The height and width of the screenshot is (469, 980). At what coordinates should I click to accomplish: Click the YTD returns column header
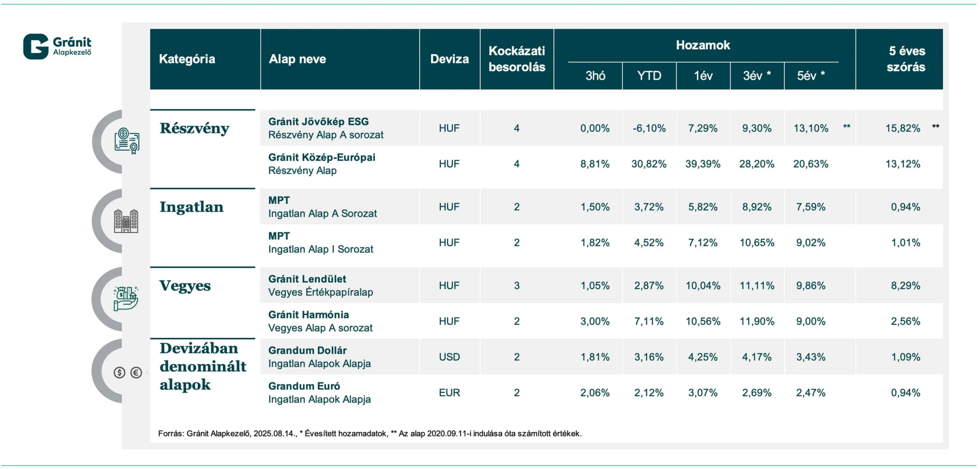coord(649,76)
